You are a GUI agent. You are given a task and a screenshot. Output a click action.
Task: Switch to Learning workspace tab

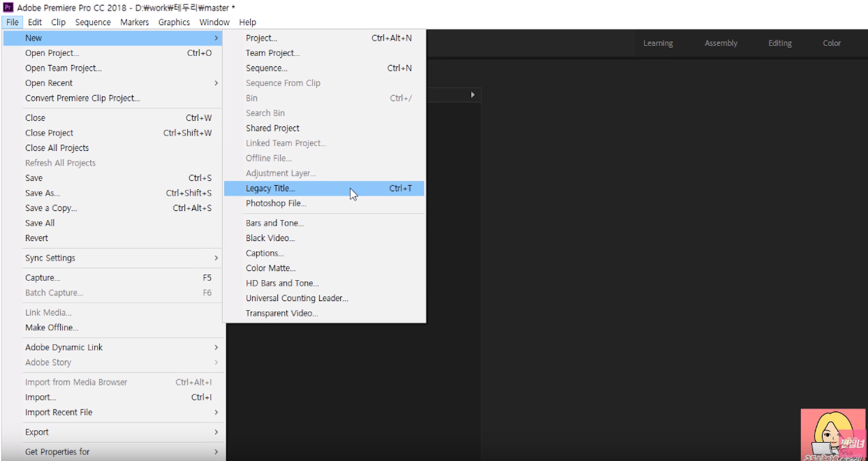point(658,43)
